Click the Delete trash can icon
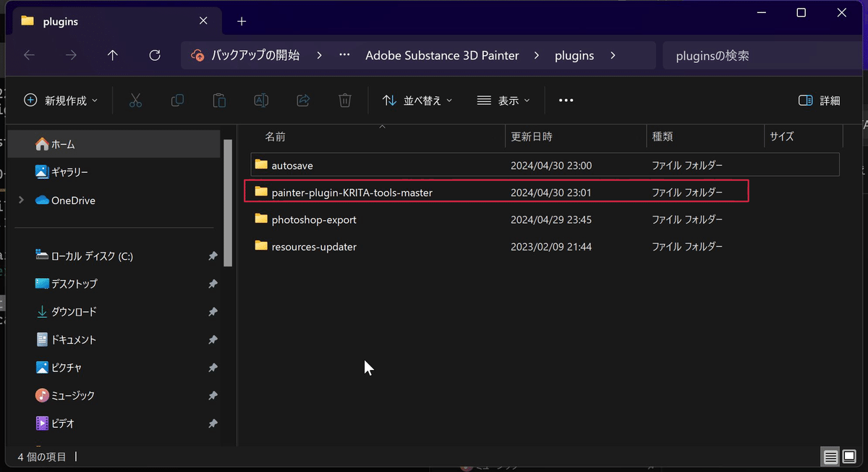Screen dimensions: 868x472 (x=346, y=101)
